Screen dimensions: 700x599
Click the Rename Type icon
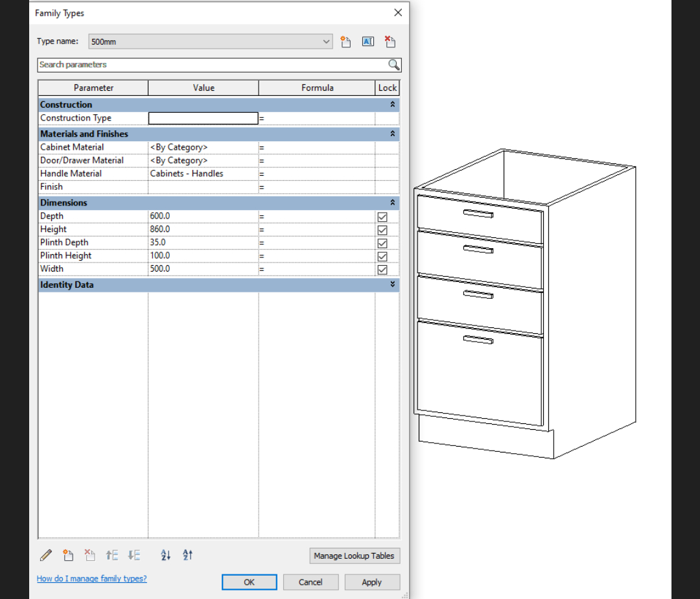click(367, 41)
